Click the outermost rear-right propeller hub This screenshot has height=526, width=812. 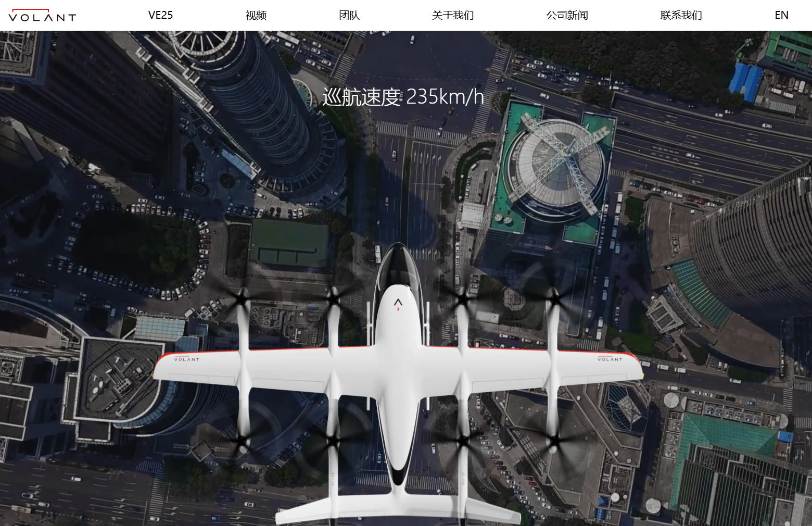point(555,442)
